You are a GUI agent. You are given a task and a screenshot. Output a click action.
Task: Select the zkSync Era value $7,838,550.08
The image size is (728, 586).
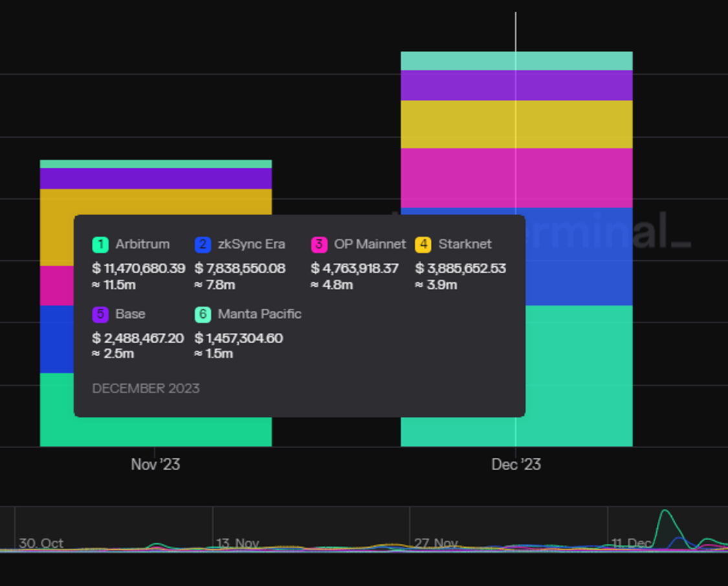(240, 269)
